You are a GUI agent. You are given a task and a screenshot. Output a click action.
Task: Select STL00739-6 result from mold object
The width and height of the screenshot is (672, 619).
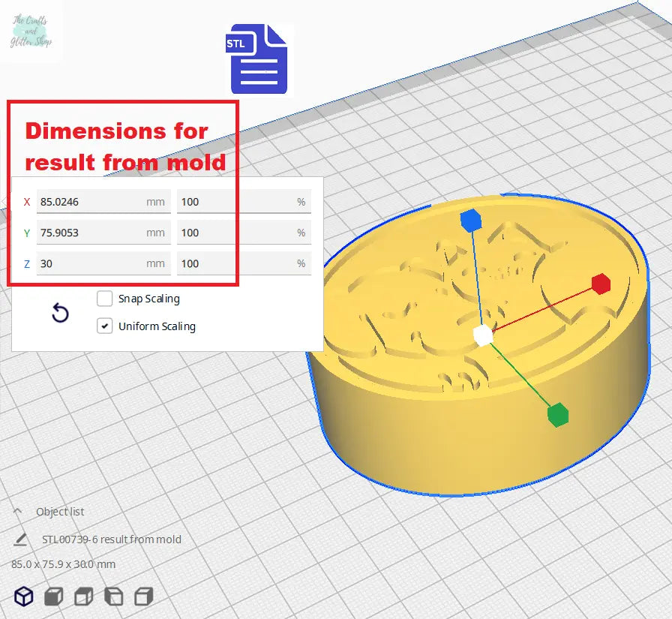click(x=112, y=539)
